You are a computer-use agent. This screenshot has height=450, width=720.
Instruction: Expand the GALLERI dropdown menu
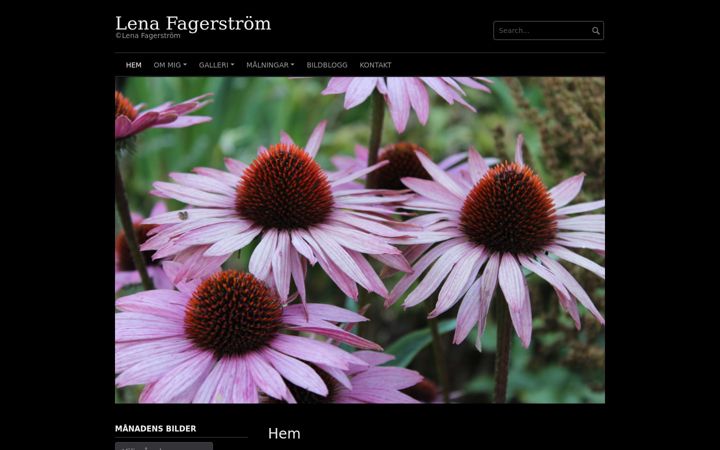click(216, 65)
